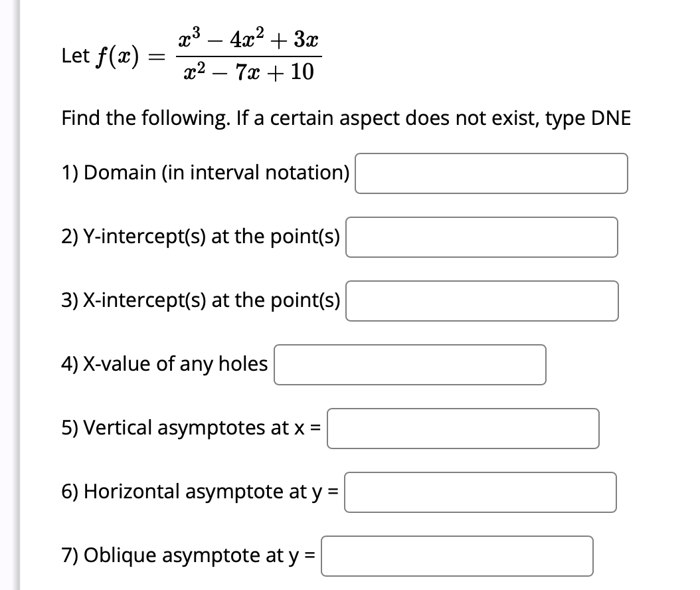This screenshot has width=700, height=590.
Task: Click the 'Domain (in interval notation)' label
Action: (x=205, y=173)
